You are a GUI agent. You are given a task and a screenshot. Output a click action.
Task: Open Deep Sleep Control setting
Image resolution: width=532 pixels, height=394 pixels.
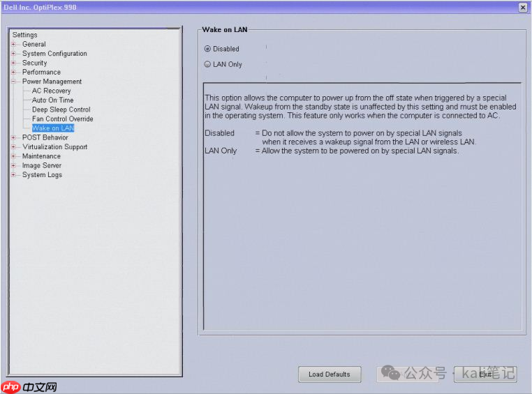click(61, 109)
